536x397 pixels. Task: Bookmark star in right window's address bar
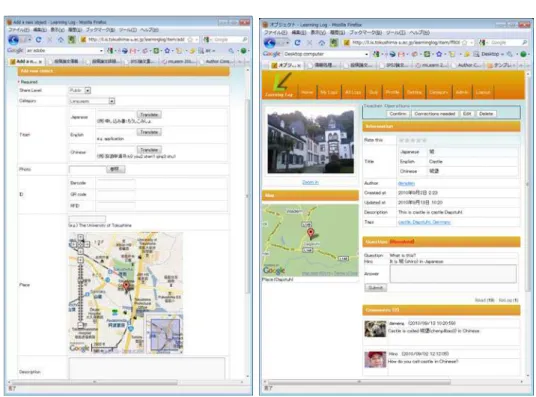(465, 43)
